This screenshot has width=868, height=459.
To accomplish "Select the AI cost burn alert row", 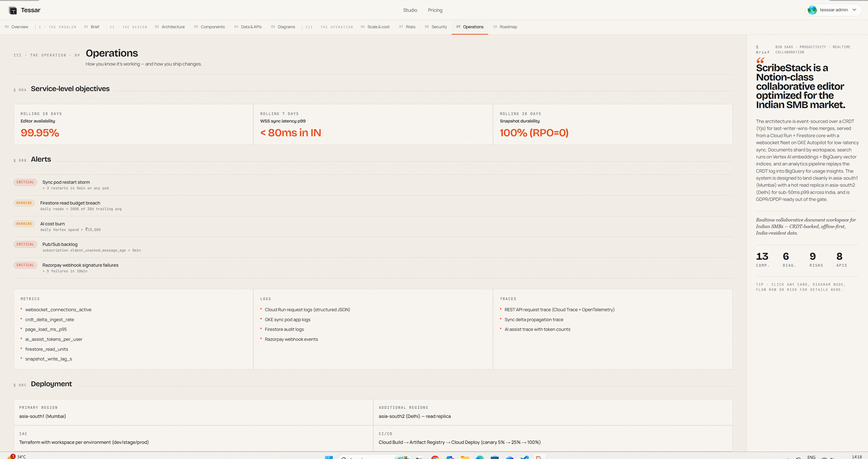I will pyautogui.click(x=373, y=226).
